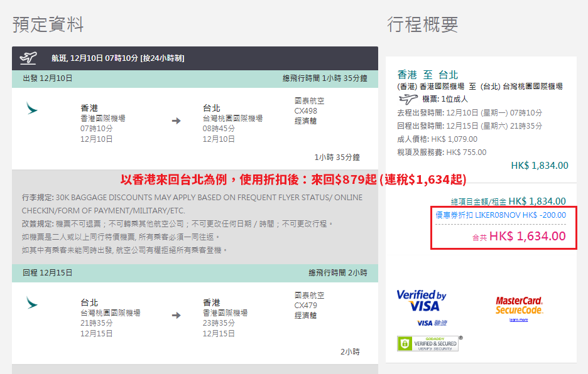Click the 預定資料 page heading
This screenshot has width=588, height=374.
pyautogui.click(x=48, y=24)
